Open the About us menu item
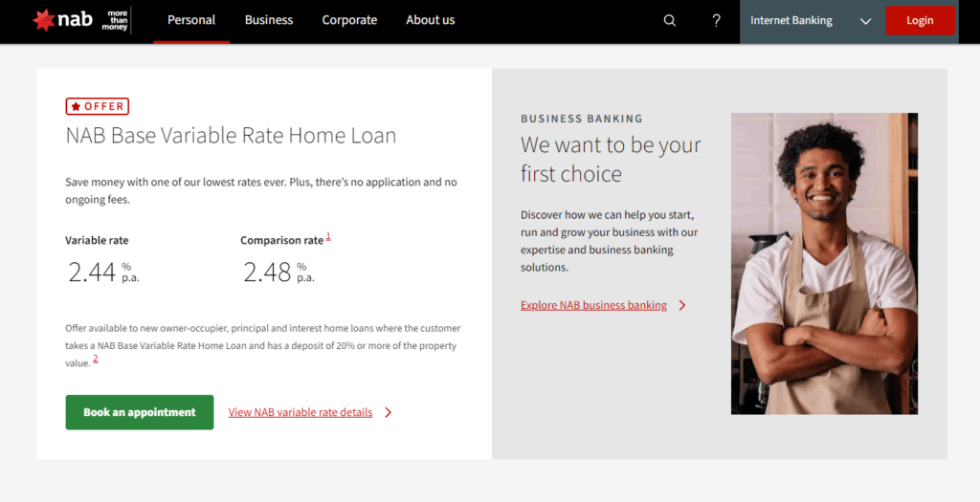Viewport: 980px width, 502px height. click(431, 20)
